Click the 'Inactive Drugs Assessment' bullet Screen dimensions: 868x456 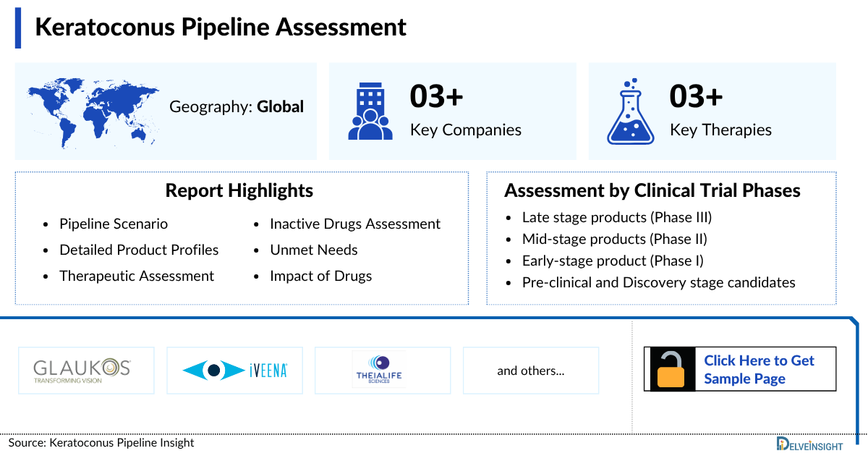click(x=355, y=224)
